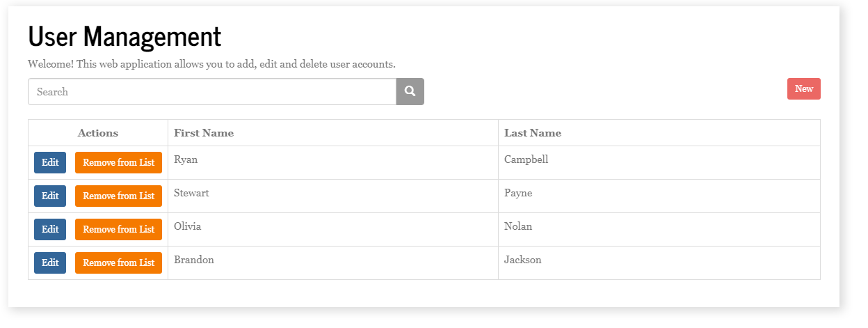This screenshot has height=328, width=868.
Task: Open Edit for Olivia Nolan
Action: coord(50,229)
